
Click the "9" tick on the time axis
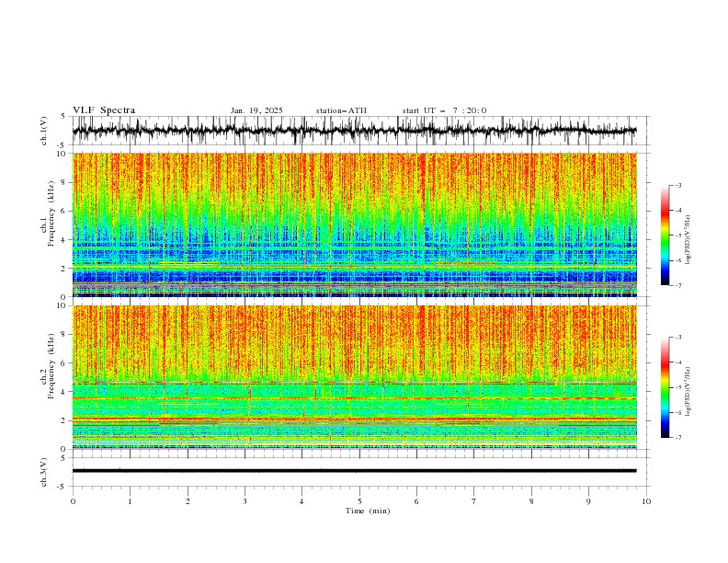pos(588,501)
